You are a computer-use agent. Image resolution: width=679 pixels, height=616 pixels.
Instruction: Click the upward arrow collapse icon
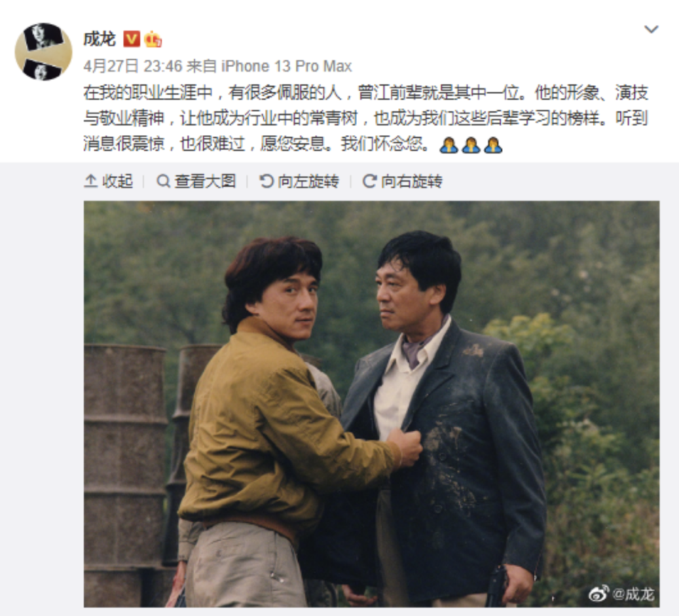click(90, 181)
